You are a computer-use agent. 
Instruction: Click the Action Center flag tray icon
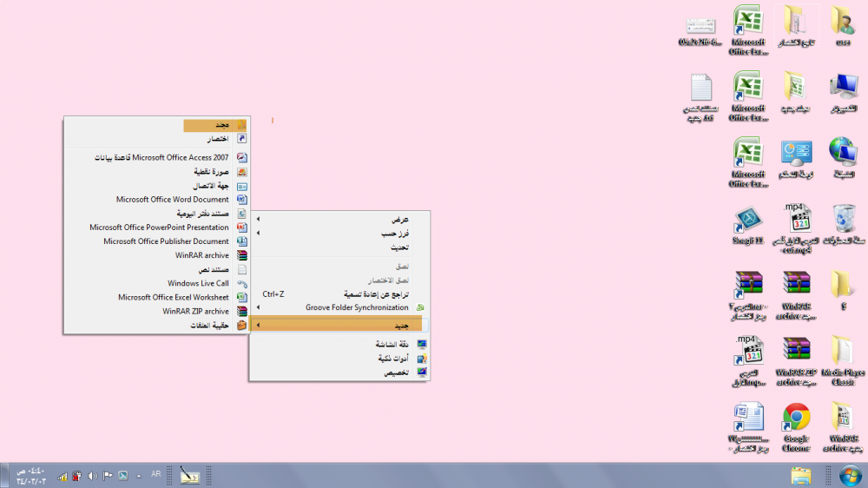(108, 476)
